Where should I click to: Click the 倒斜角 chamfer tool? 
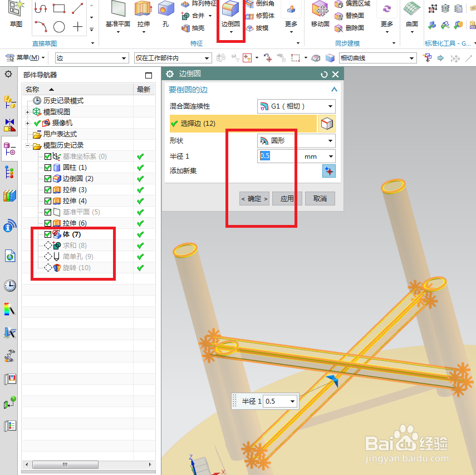click(x=260, y=3)
